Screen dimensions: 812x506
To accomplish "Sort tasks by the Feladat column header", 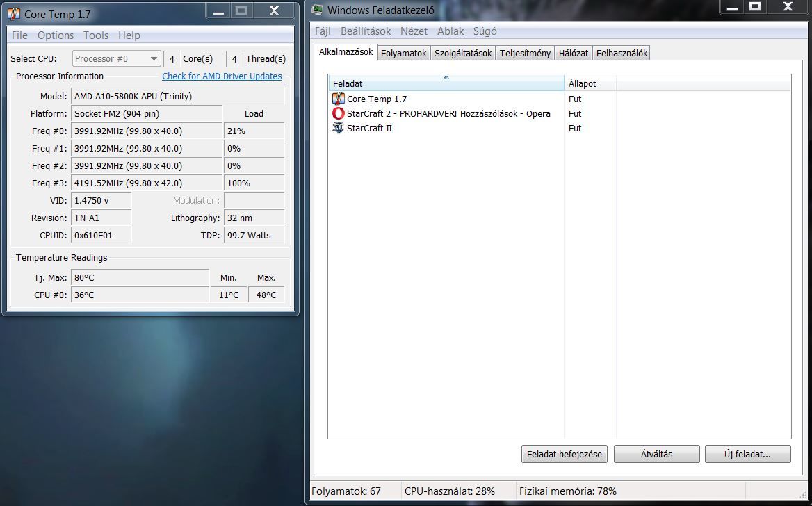I will [x=446, y=83].
